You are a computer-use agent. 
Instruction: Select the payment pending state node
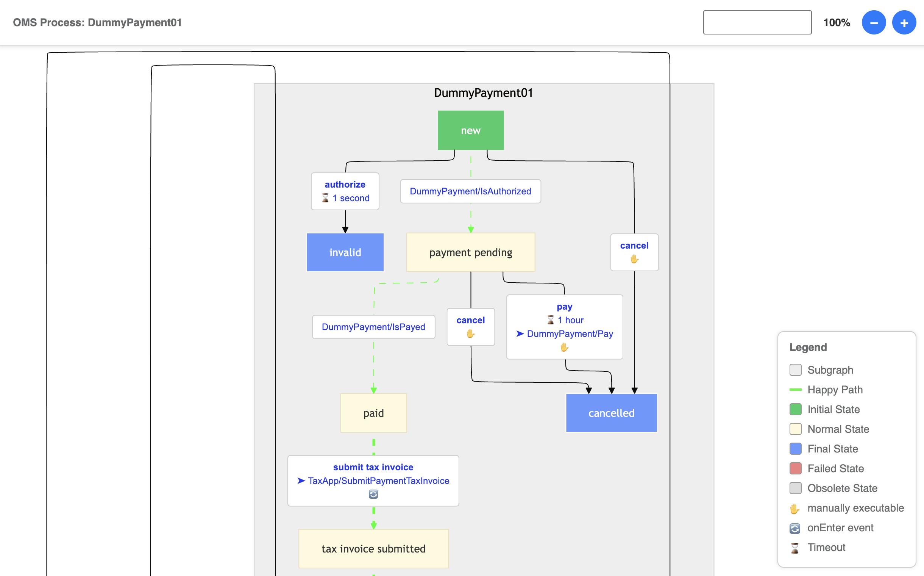pyautogui.click(x=471, y=252)
